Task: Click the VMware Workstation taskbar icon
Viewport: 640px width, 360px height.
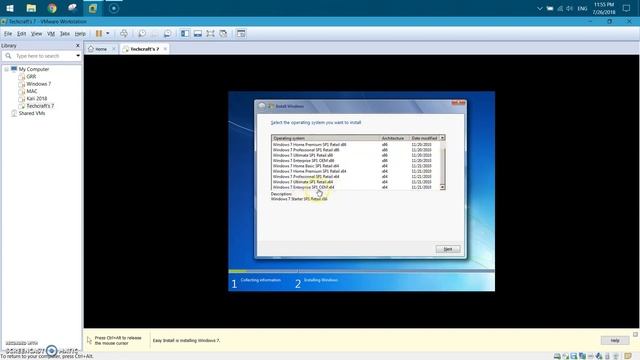Action: click(93, 8)
